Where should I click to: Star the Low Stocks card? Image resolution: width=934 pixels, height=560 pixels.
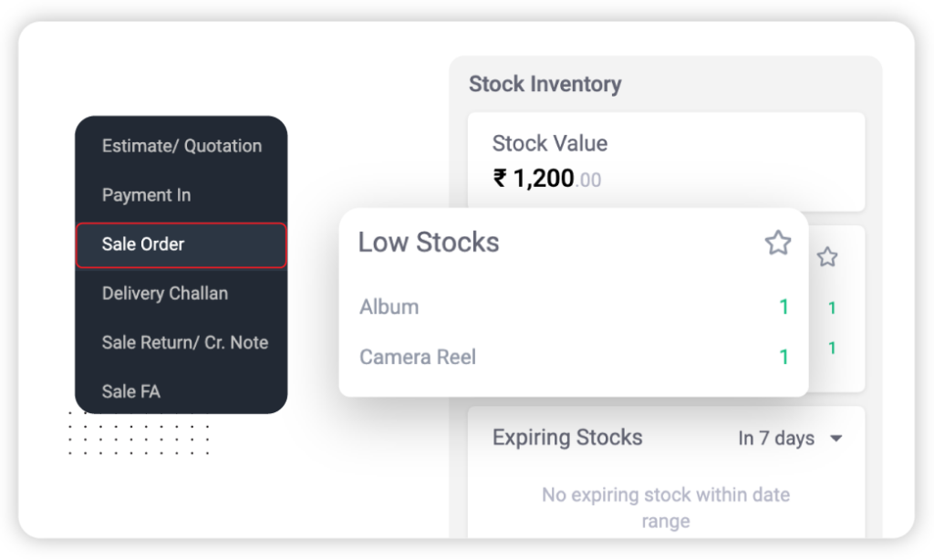777,243
